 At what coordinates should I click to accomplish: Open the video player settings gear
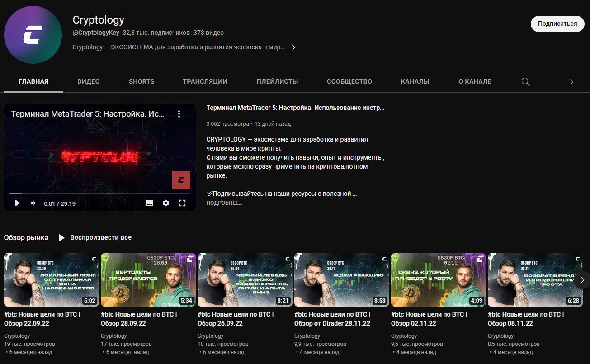coord(166,203)
